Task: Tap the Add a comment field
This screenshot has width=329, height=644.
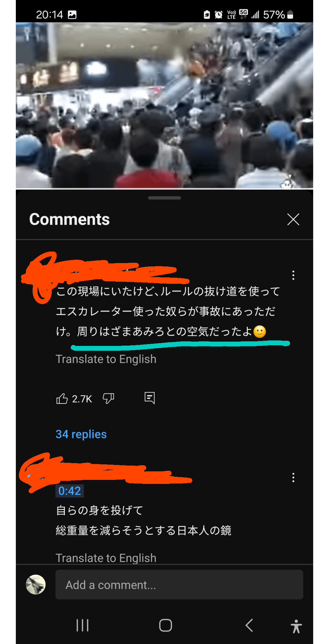Action: click(x=179, y=585)
